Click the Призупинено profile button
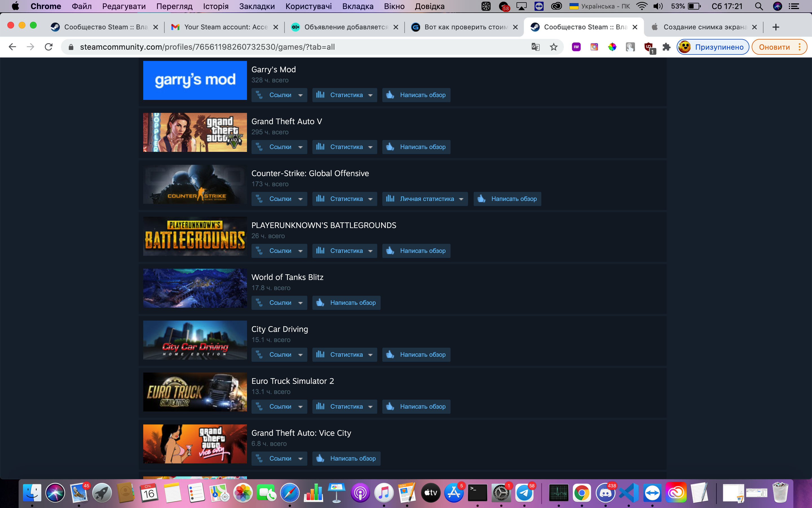812x508 pixels. (x=713, y=47)
